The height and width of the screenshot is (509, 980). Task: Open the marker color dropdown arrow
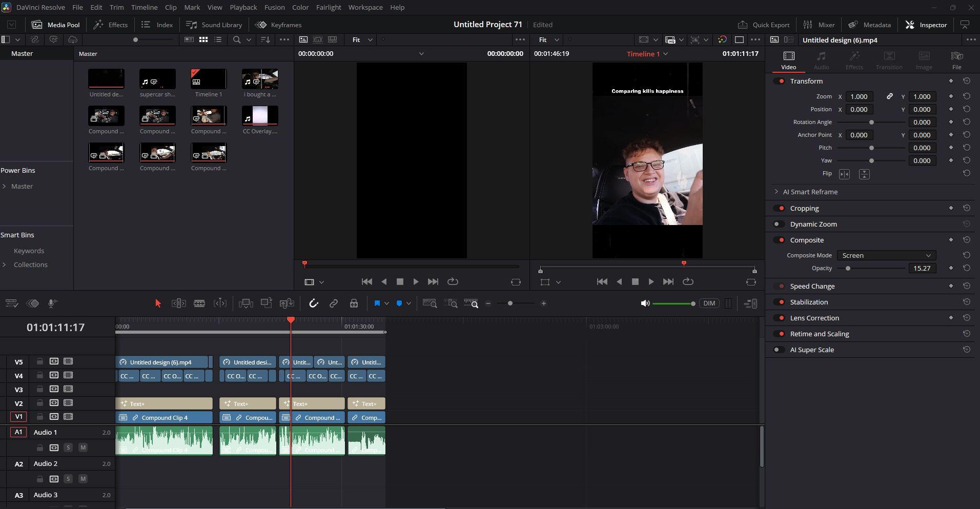409,303
